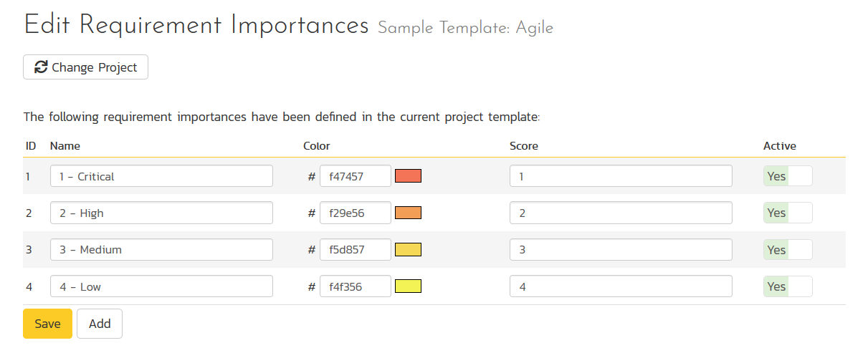Disable Active switch for 4 - Low

[788, 286]
